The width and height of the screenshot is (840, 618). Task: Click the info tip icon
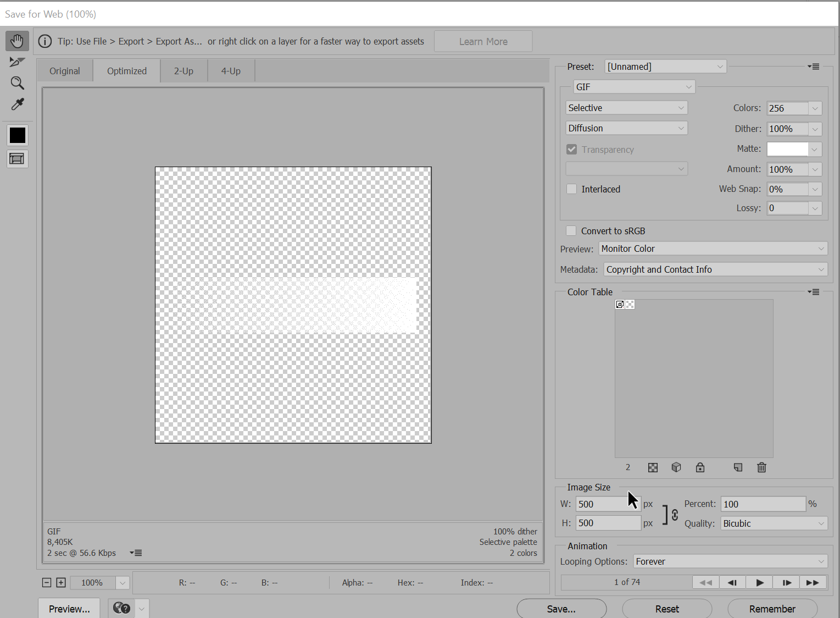[45, 41]
